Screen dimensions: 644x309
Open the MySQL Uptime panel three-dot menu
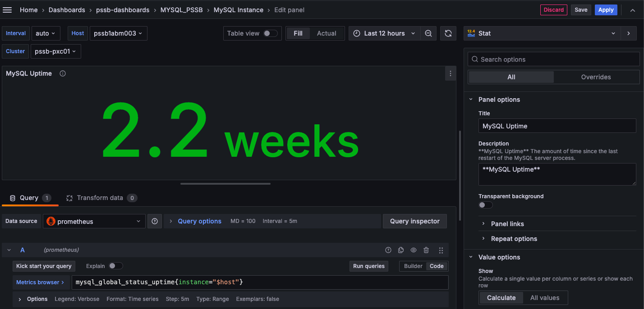(450, 73)
